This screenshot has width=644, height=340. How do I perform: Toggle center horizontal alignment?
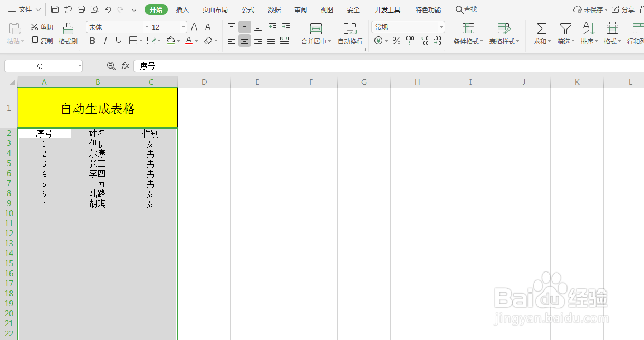(245, 41)
